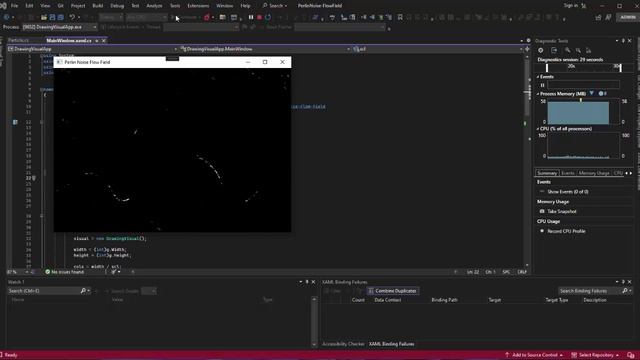Close the XAML Binding Failures panel
Viewport: 640px width, 360px height.
pyautogui.click(x=630, y=282)
